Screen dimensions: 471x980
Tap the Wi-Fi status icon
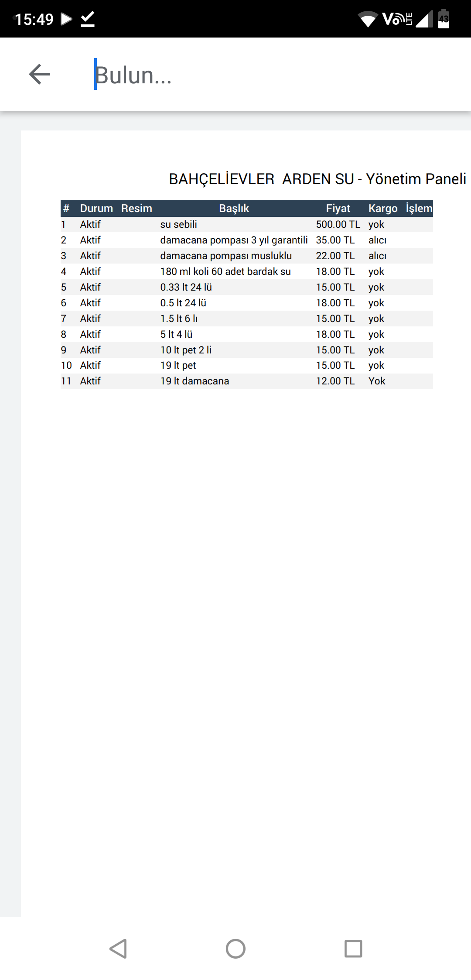click(x=368, y=19)
